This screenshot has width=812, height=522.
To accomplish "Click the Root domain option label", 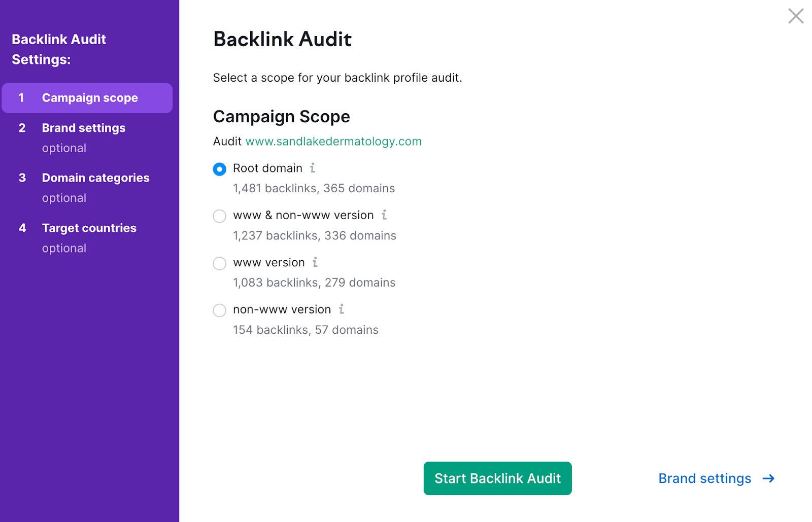I will tap(267, 168).
